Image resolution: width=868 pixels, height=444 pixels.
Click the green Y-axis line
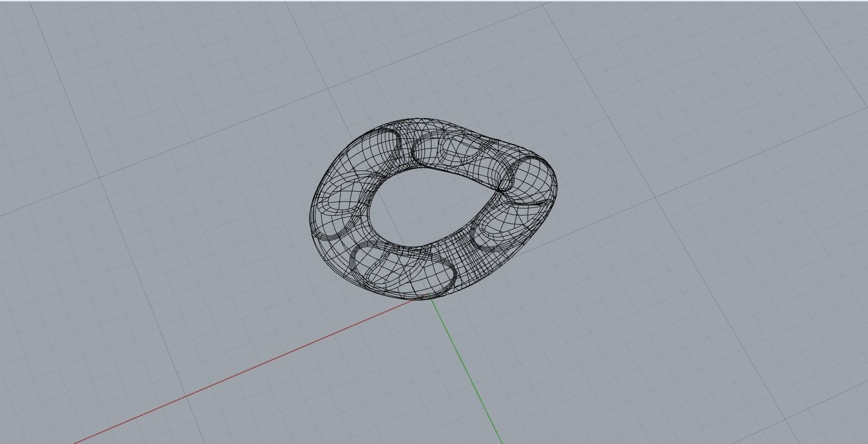(465, 371)
